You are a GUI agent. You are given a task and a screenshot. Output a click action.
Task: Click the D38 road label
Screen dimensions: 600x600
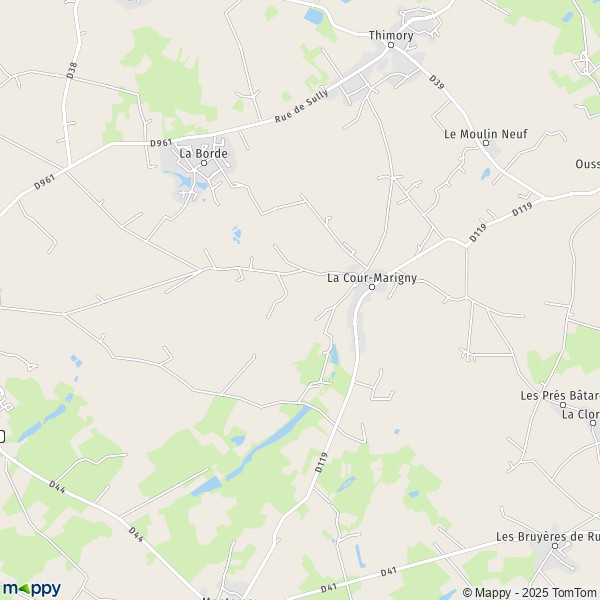click(72, 70)
